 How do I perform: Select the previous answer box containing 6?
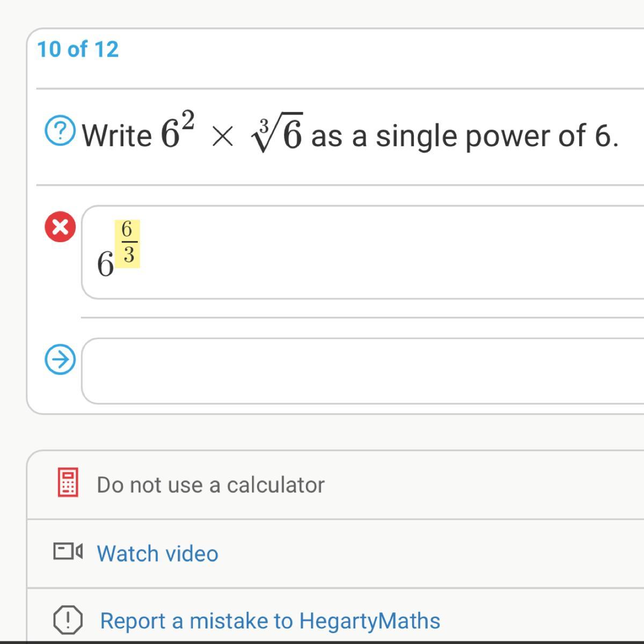coord(363,252)
